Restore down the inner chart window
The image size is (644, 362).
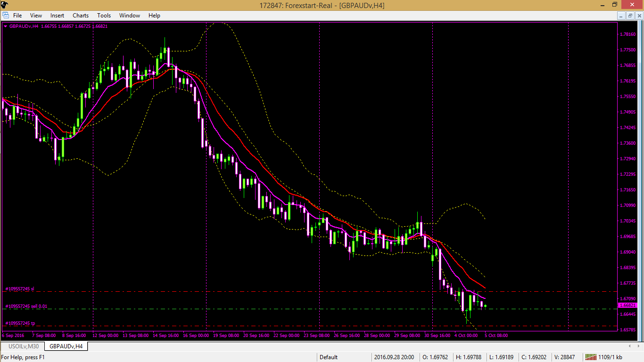(x=630, y=16)
